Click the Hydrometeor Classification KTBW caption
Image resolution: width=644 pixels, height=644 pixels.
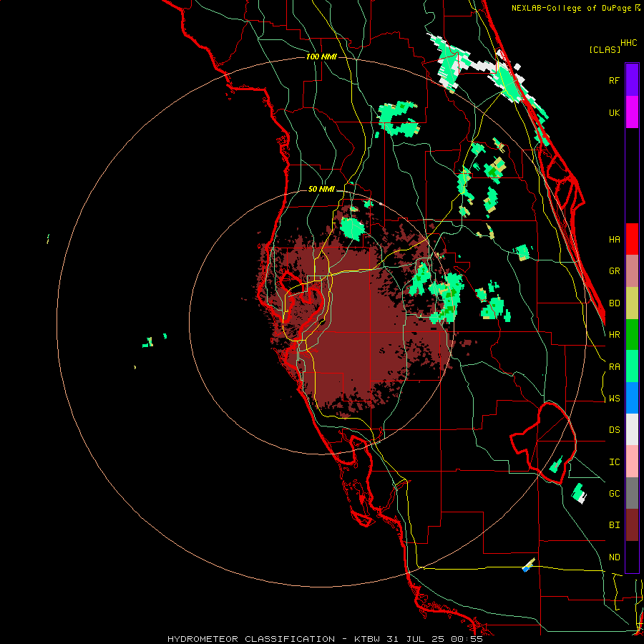point(326,639)
